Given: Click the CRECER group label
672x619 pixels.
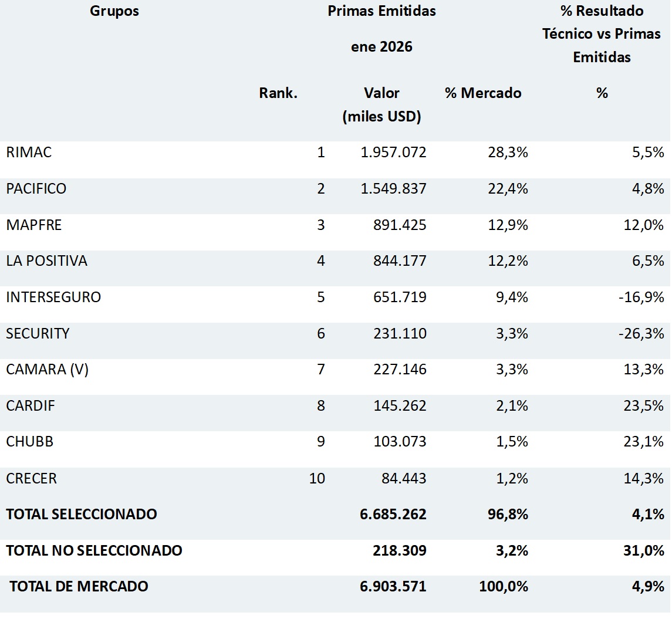Looking at the screenshot, I should tap(31, 479).
